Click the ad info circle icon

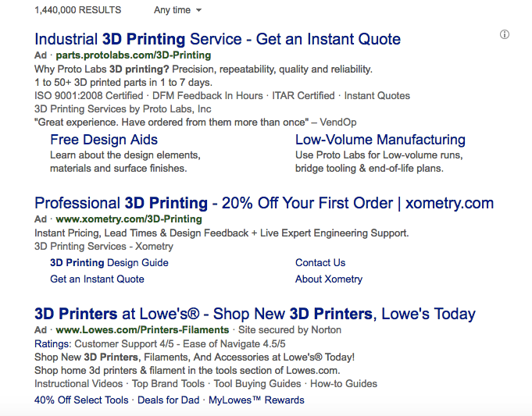505,34
